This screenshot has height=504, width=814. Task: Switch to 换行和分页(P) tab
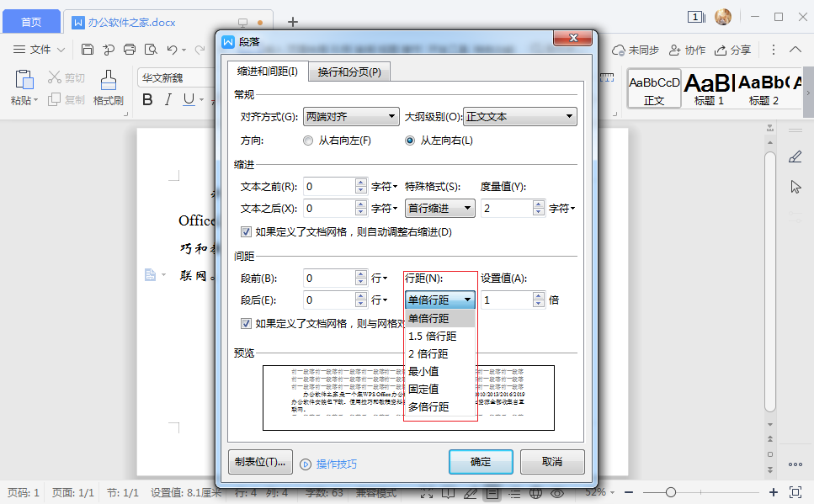[349, 72]
